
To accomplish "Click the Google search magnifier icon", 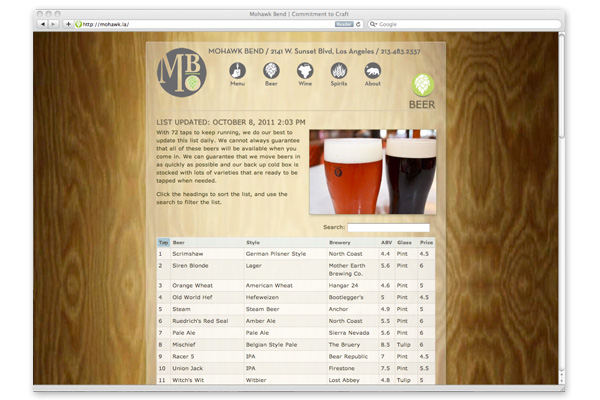I will click(373, 24).
